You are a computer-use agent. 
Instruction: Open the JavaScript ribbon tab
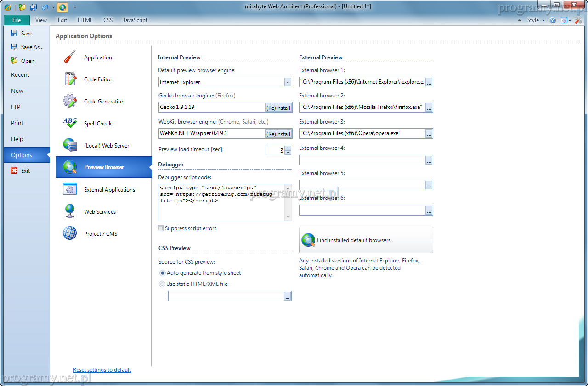(x=135, y=20)
